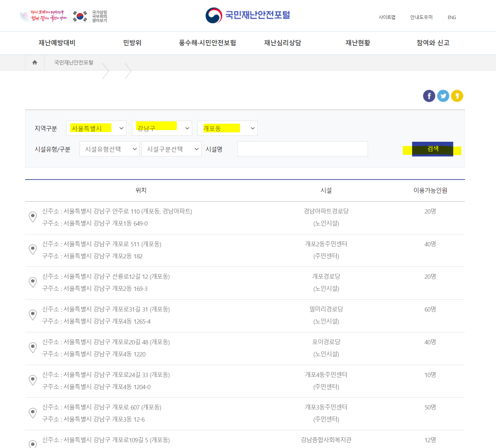Click the 검색 search button
This screenshot has height=448, width=496.
tap(432, 149)
